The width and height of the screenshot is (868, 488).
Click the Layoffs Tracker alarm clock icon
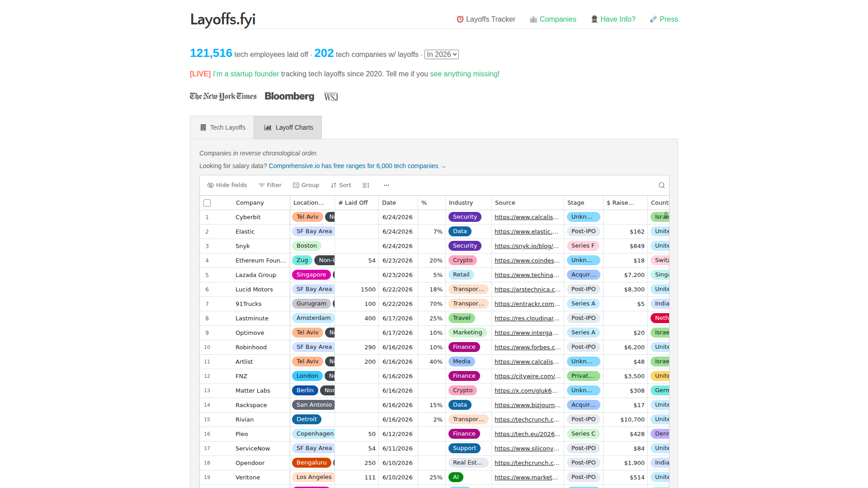(460, 19)
